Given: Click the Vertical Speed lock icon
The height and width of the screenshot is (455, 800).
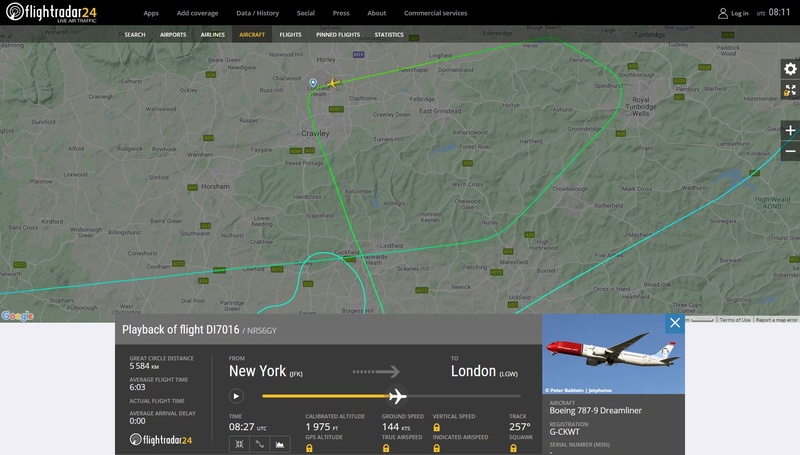Looking at the screenshot, I should point(437,427).
